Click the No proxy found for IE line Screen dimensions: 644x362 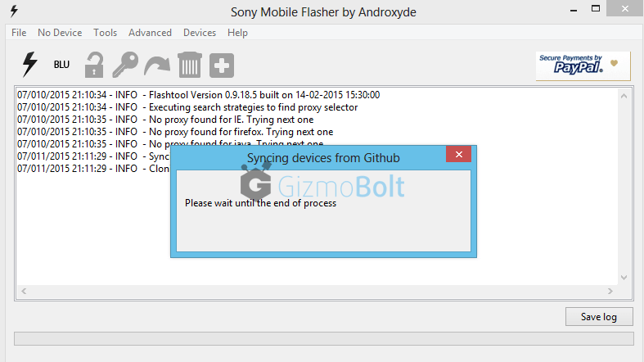(165, 120)
